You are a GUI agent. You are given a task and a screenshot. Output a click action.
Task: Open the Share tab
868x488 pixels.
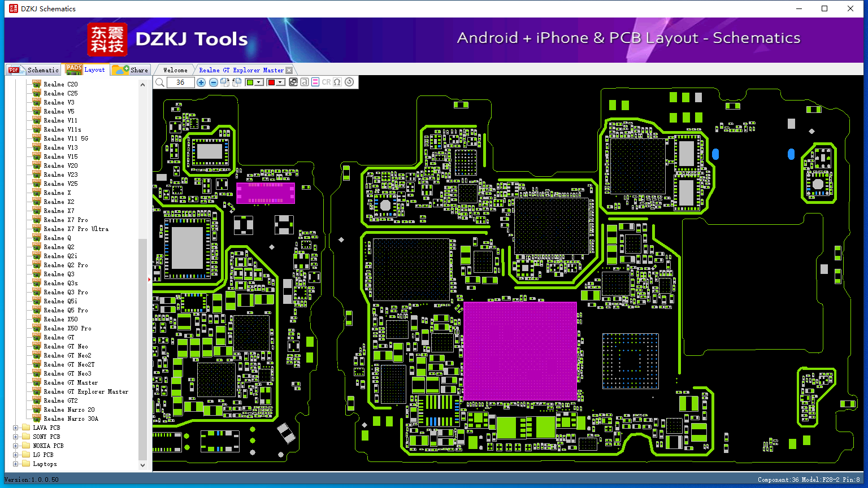coord(130,70)
